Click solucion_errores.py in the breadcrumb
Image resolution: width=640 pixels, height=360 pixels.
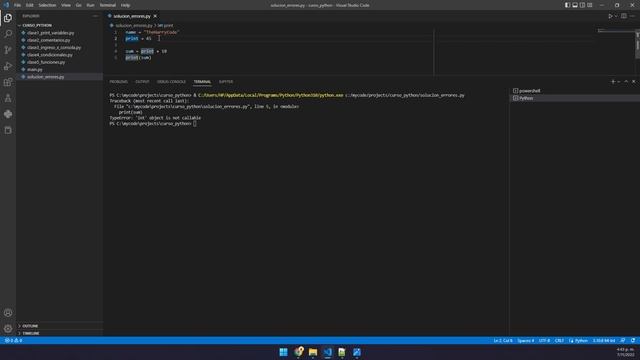(x=133, y=25)
